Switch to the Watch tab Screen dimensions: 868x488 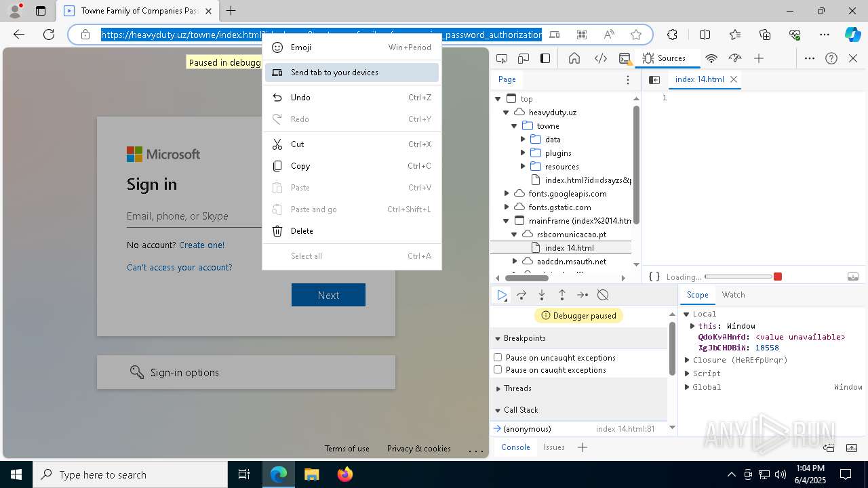click(x=733, y=295)
